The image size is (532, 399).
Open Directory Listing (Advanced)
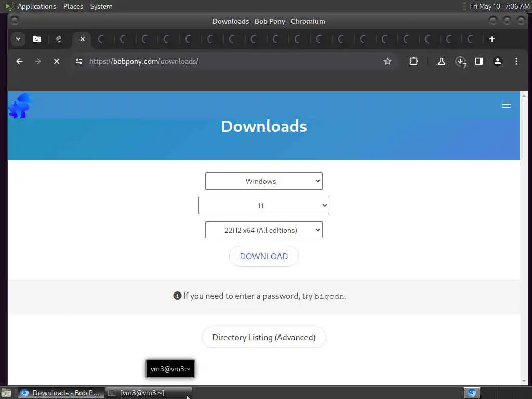(263, 337)
